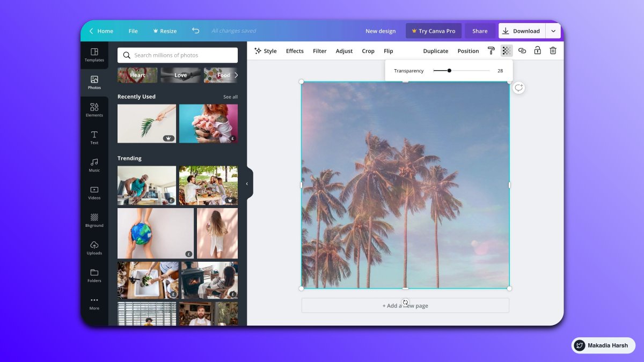Click the Download button
Screen dimensions: 644x362
pos(522,31)
